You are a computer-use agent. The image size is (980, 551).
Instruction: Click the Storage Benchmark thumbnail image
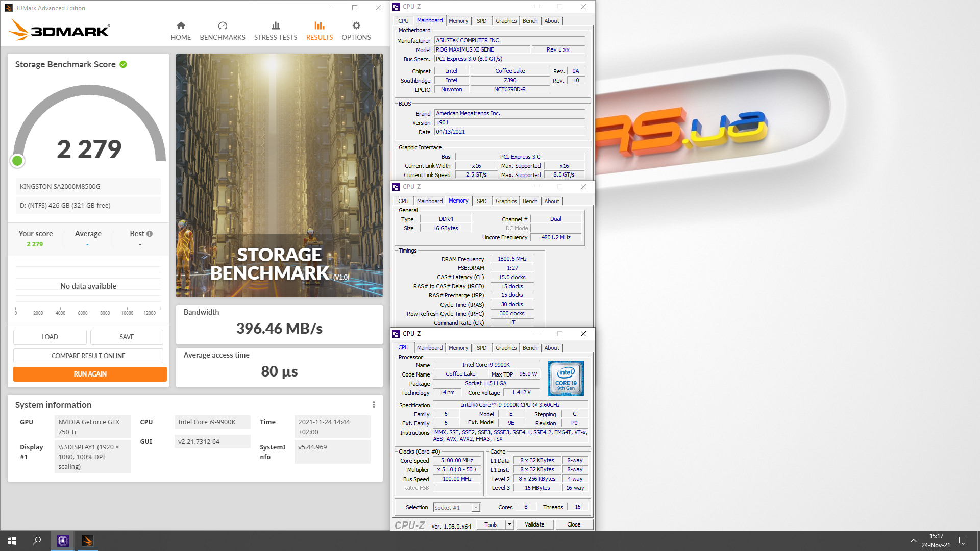point(279,176)
